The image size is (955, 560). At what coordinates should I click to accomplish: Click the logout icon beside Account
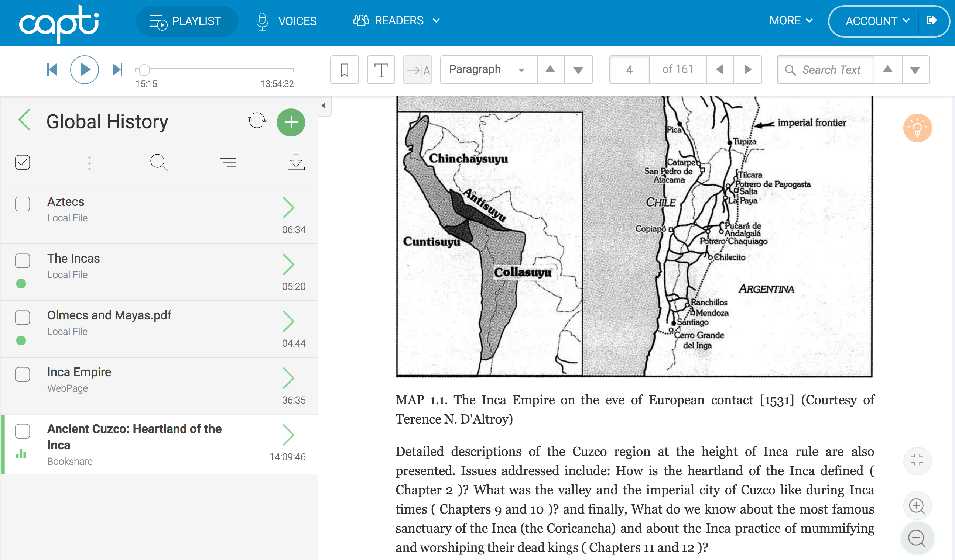point(931,20)
